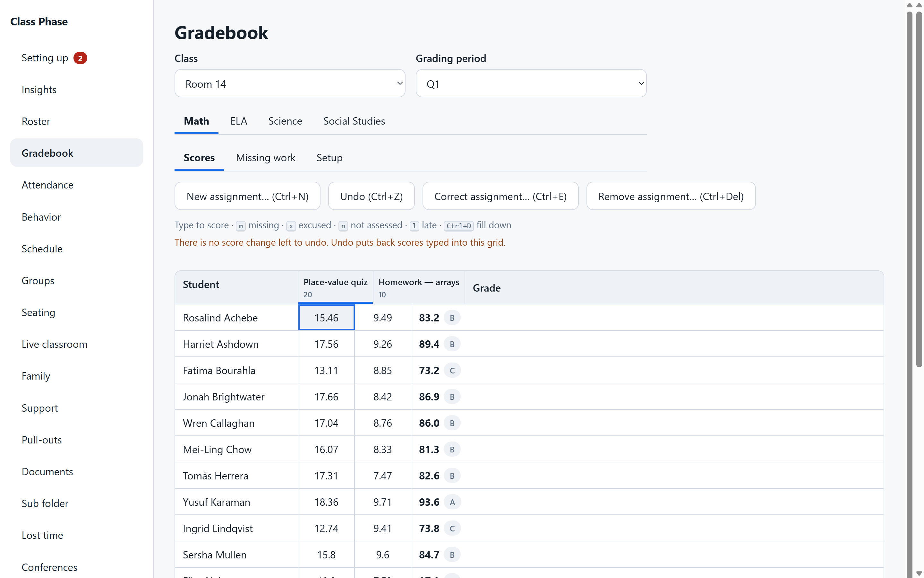Image resolution: width=924 pixels, height=578 pixels.
Task: Click the B grade badge for Rosalind Achebe
Action: pyautogui.click(x=452, y=318)
